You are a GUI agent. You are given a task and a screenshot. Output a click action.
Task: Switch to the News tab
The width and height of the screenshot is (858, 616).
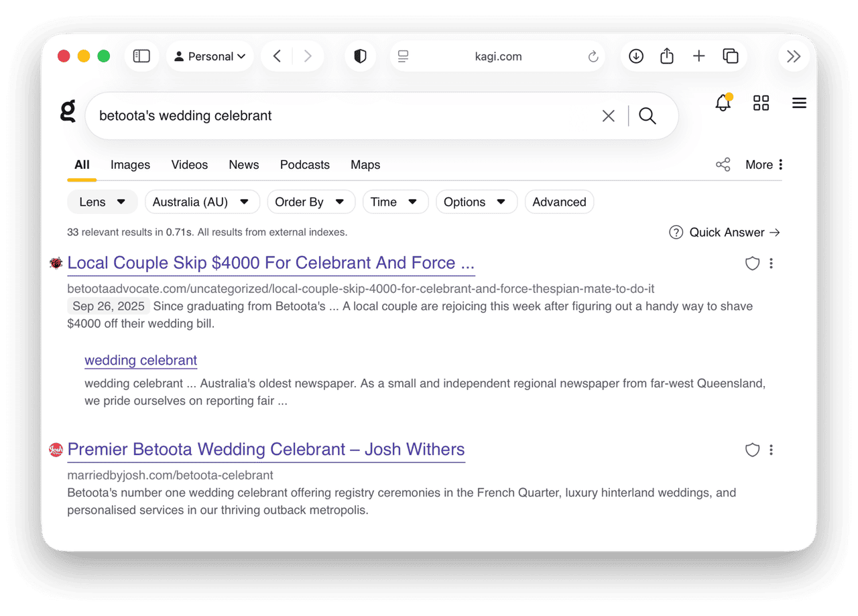(243, 165)
